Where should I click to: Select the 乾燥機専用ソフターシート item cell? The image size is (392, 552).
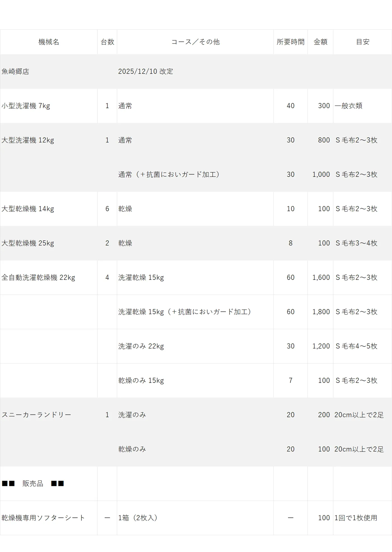(43, 518)
